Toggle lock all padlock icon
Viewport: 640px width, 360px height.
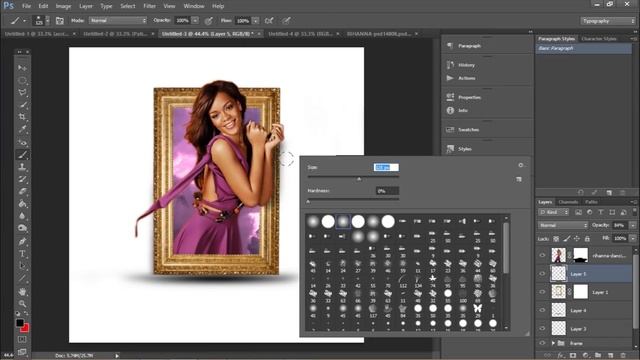point(587,238)
